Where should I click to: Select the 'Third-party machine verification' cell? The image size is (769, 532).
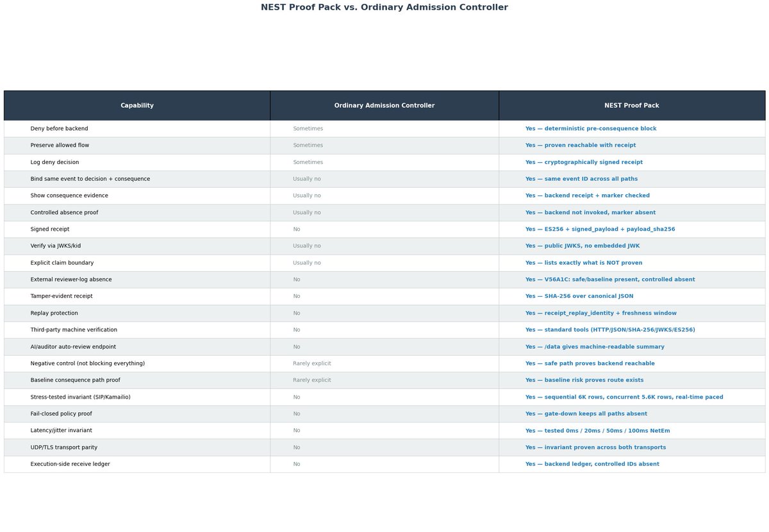[x=137, y=330]
